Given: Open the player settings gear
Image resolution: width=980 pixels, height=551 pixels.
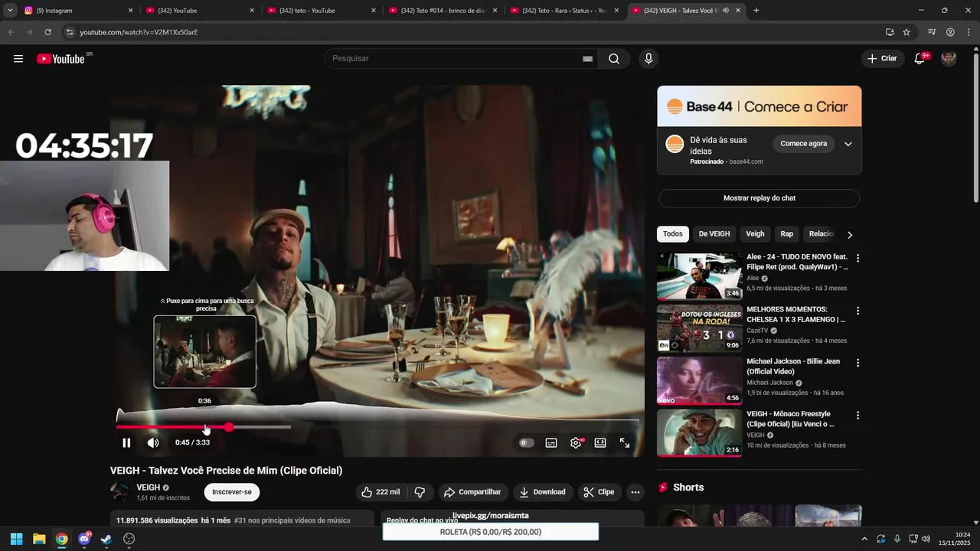Looking at the screenshot, I should point(576,442).
